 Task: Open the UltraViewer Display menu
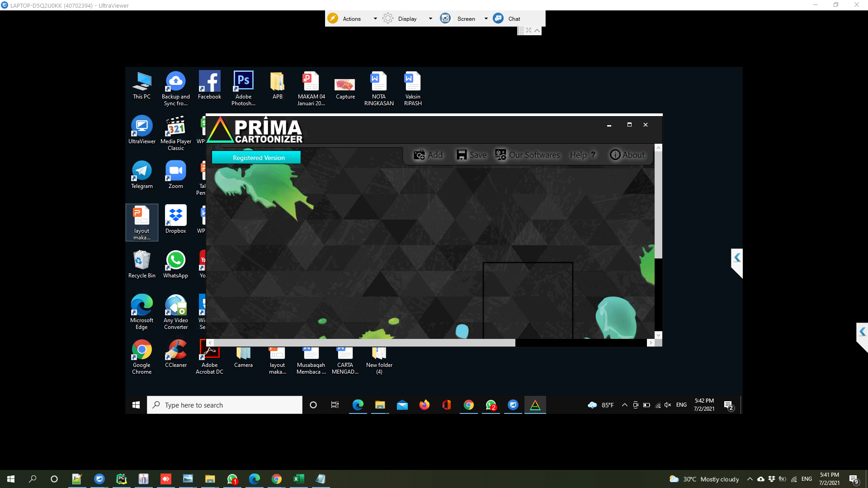coord(400,19)
